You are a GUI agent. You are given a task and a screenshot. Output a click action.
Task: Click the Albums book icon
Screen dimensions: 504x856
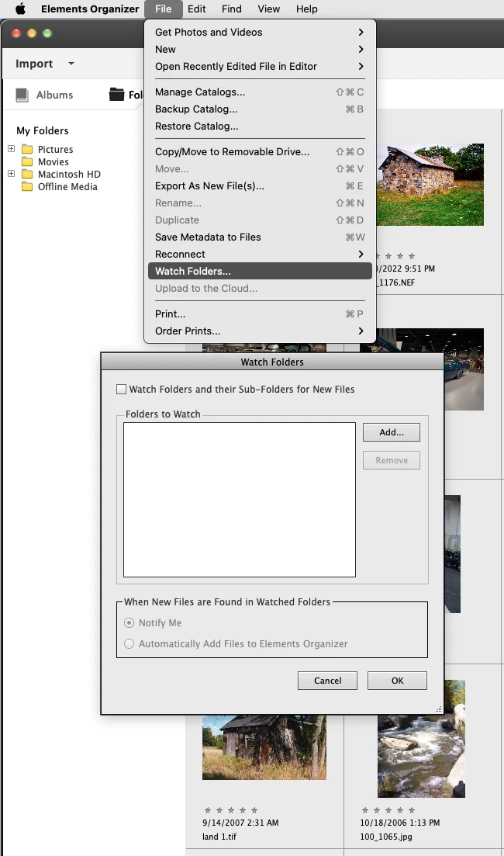coord(22,95)
